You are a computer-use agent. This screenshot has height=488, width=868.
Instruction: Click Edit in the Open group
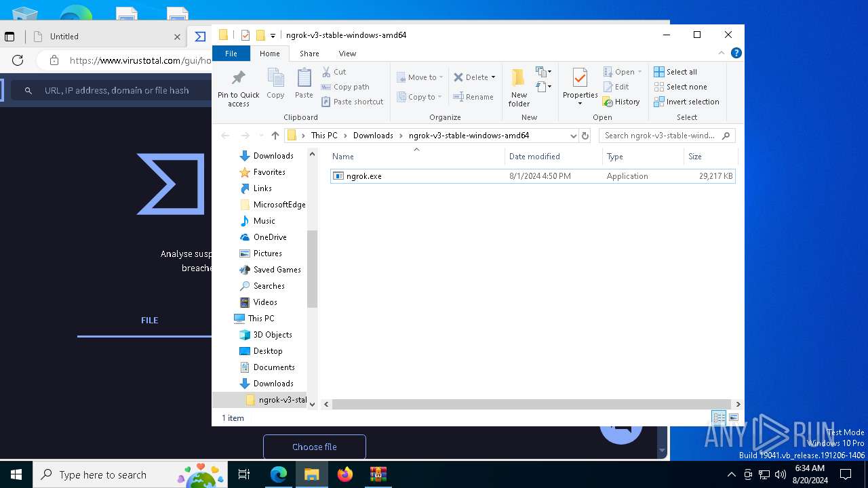[616, 87]
